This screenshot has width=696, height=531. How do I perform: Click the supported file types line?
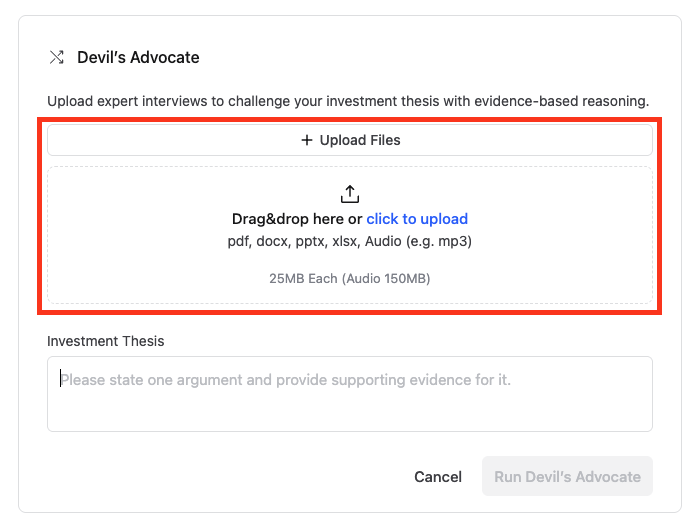350,241
